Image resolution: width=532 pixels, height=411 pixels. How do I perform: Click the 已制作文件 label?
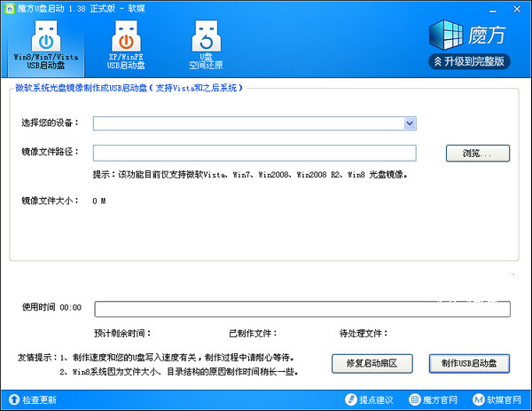[253, 333]
